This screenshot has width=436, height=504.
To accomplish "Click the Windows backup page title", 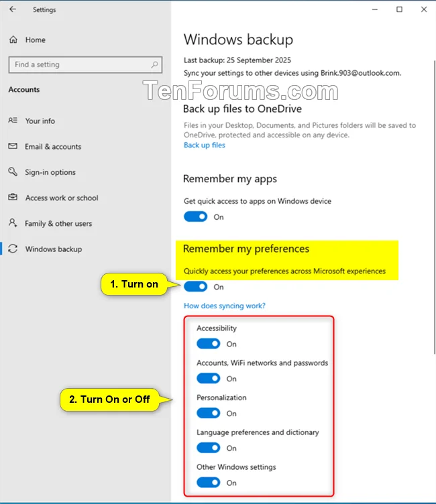I will [x=238, y=40].
